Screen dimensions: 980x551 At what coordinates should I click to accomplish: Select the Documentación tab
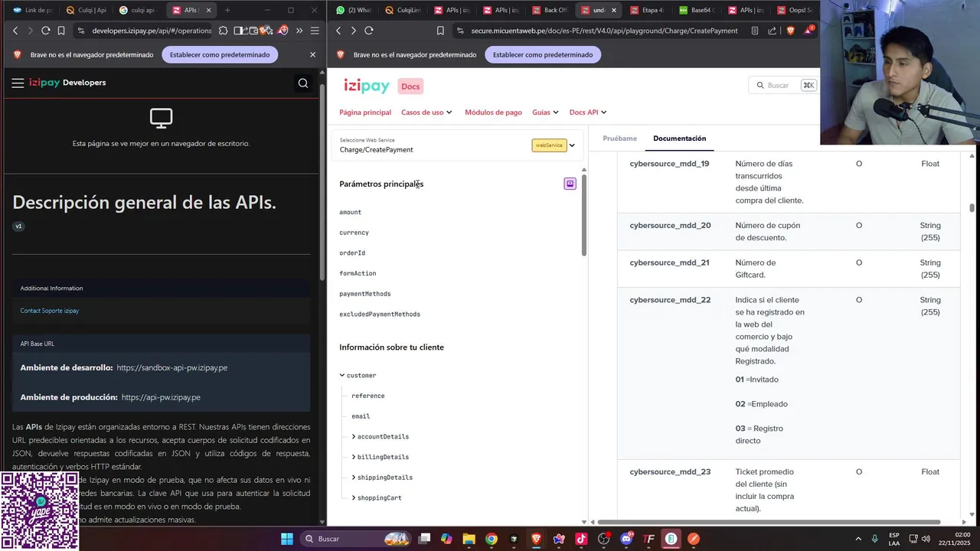tap(679, 139)
